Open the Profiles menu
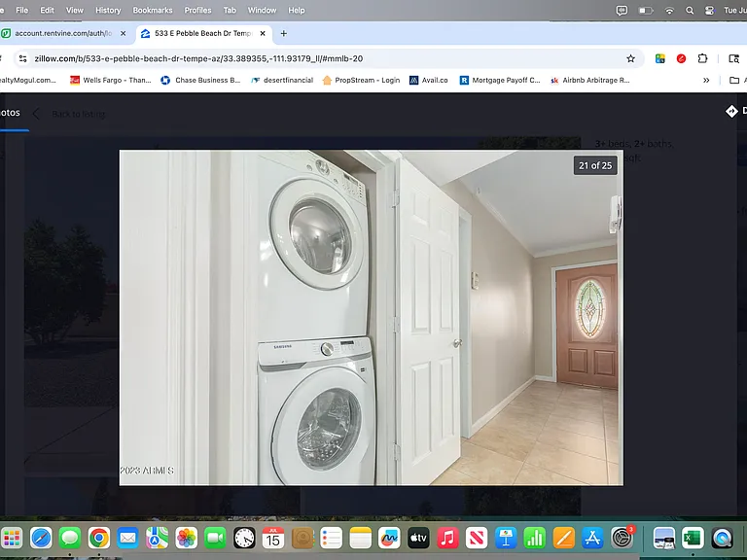This screenshot has height=560, width=747. [197, 10]
